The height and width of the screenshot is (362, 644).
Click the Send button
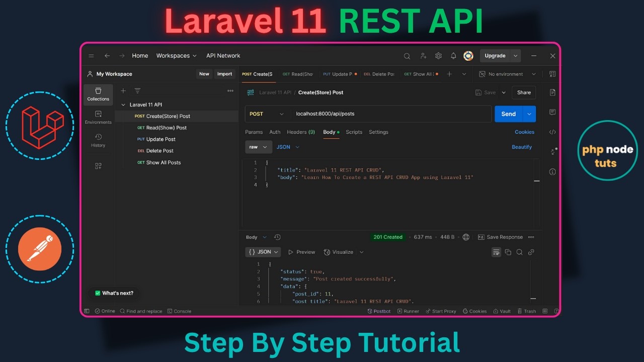509,114
